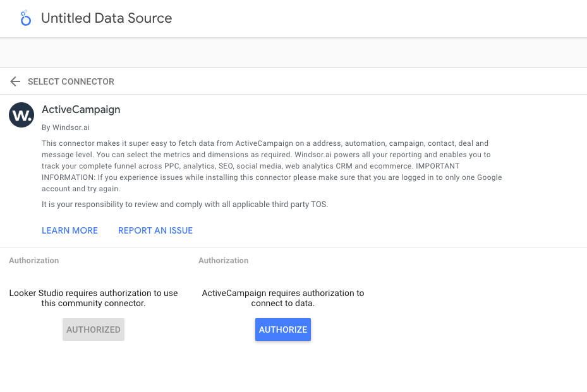587x392 pixels.
Task: Click the Windsor.ai connector logo
Action: [21, 115]
